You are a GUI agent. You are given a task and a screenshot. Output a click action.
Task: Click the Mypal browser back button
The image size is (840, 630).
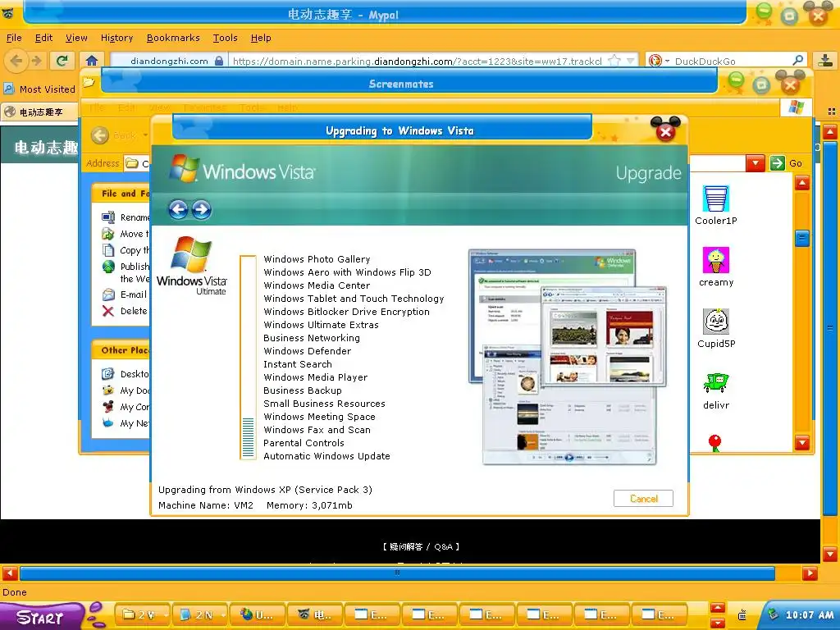click(16, 61)
